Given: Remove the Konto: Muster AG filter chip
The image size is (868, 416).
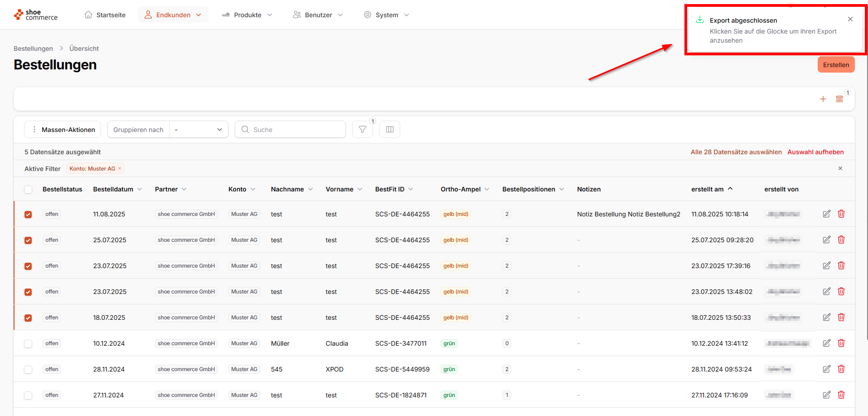Looking at the screenshot, I should point(120,168).
